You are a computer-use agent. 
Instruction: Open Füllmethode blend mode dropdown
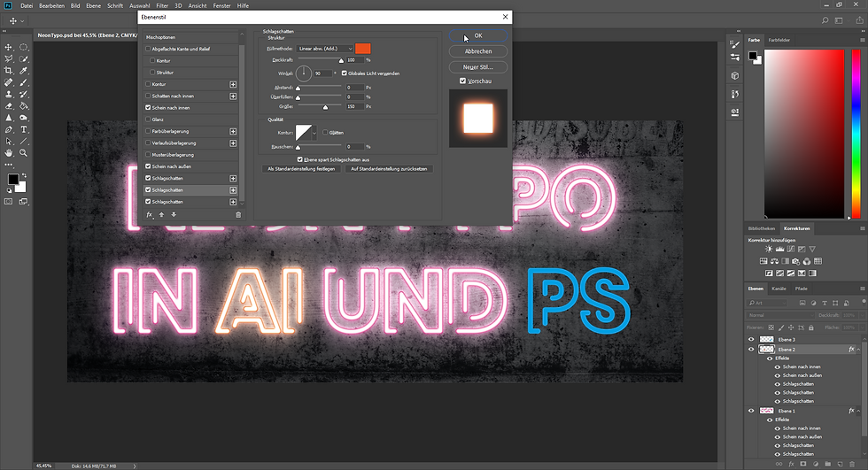325,49
